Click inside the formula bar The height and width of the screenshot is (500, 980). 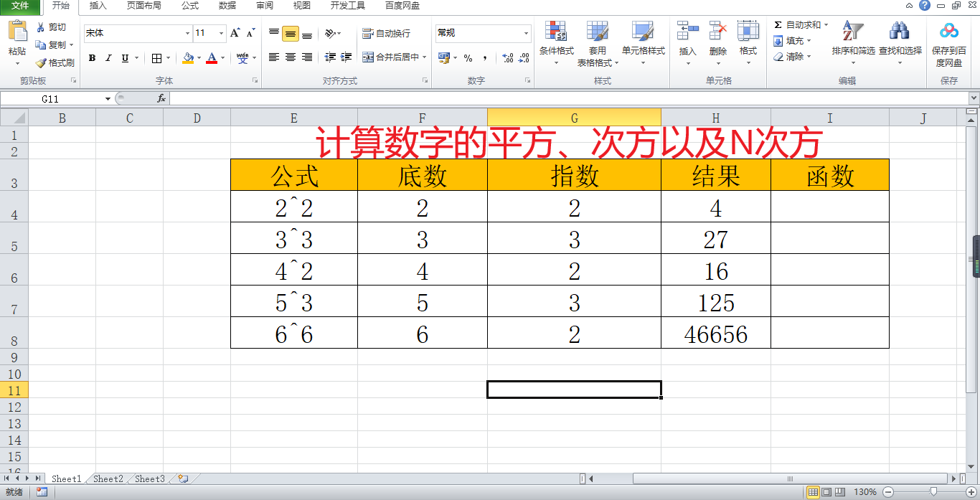point(568,98)
